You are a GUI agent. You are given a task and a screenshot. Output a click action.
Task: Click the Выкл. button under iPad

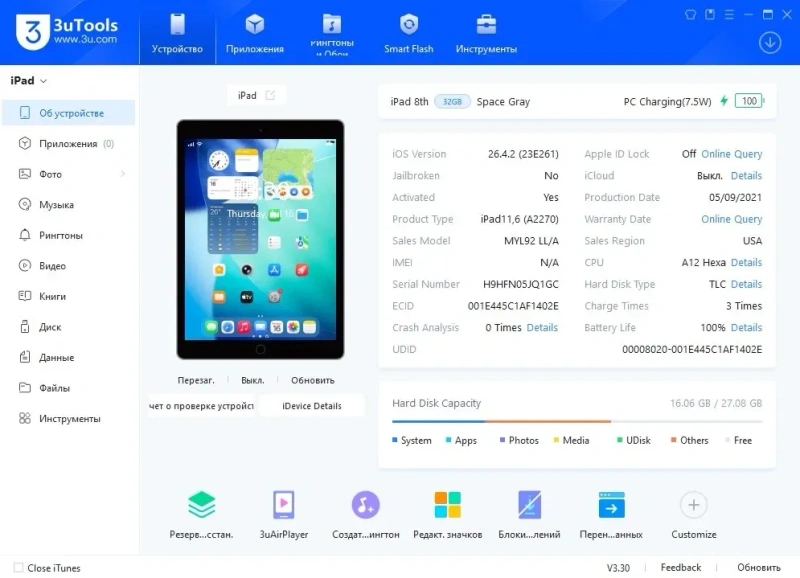click(253, 380)
